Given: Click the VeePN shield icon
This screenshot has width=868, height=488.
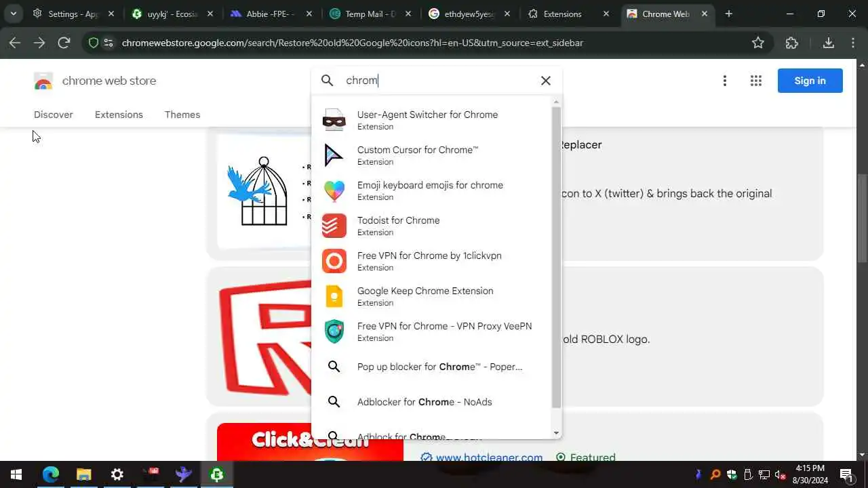Looking at the screenshot, I should 334,331.
